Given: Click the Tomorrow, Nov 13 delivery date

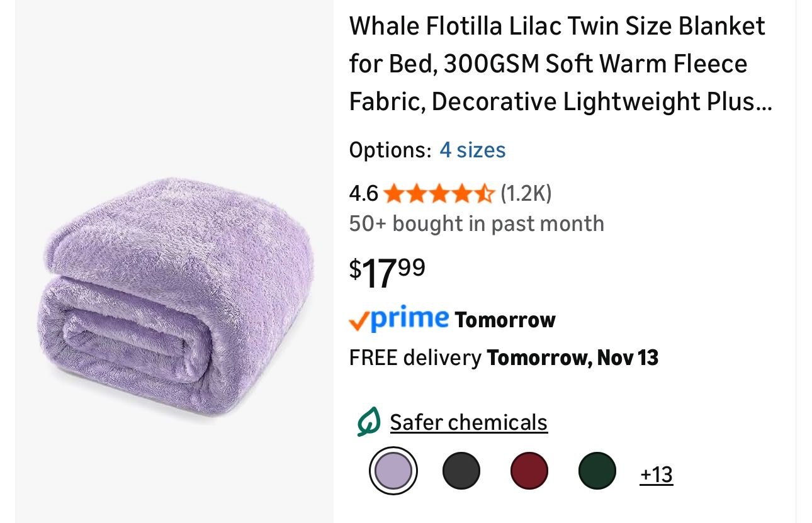Looking at the screenshot, I should point(572,357).
